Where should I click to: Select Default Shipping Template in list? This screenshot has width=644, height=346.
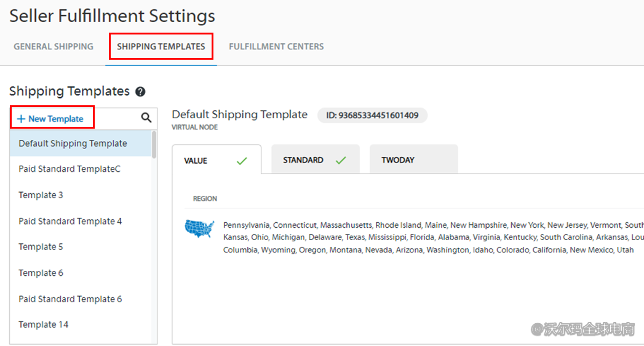(x=81, y=143)
